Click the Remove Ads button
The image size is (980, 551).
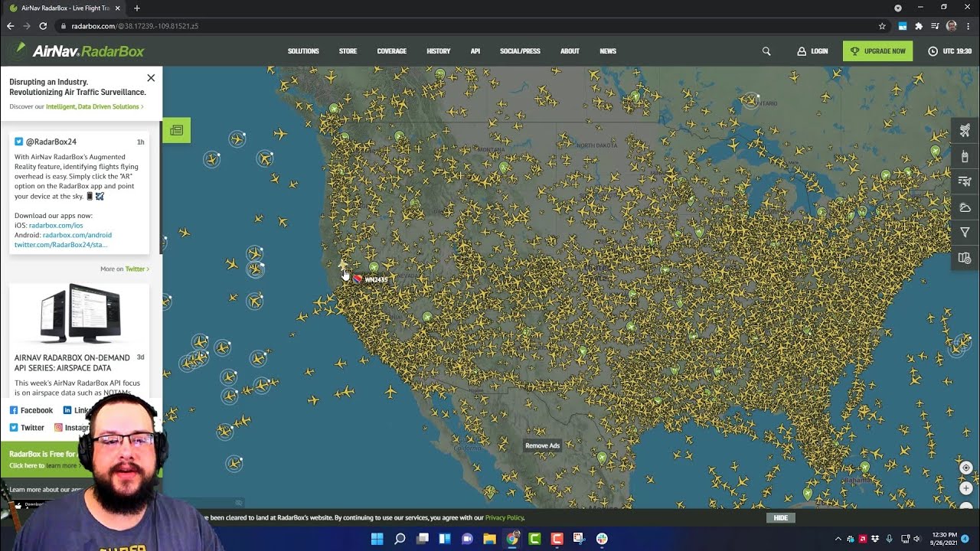542,445
